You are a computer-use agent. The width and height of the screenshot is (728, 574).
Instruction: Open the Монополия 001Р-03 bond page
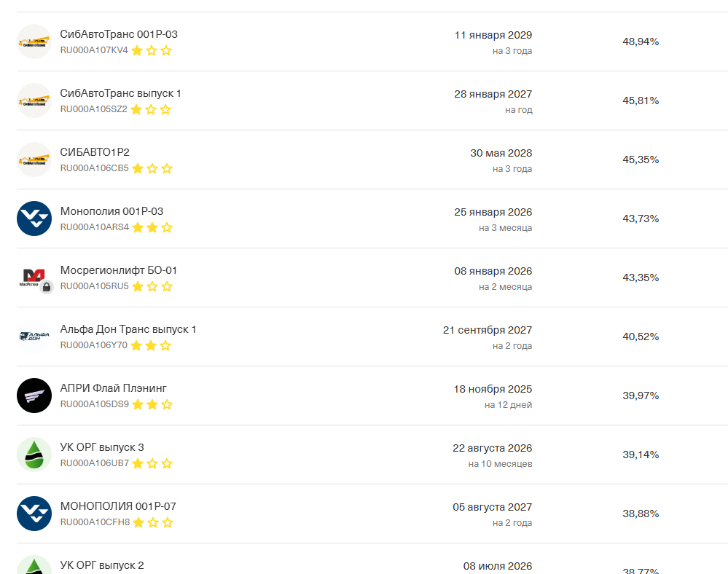tap(111, 211)
